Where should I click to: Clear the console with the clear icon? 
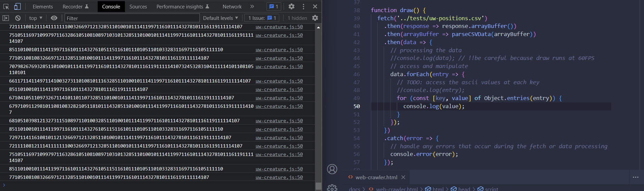[x=18, y=18]
